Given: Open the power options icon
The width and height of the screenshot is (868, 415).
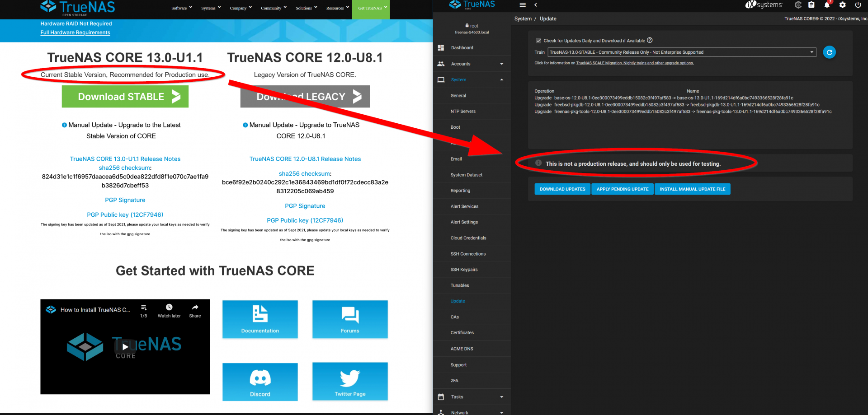Looking at the screenshot, I should pyautogui.click(x=858, y=5).
